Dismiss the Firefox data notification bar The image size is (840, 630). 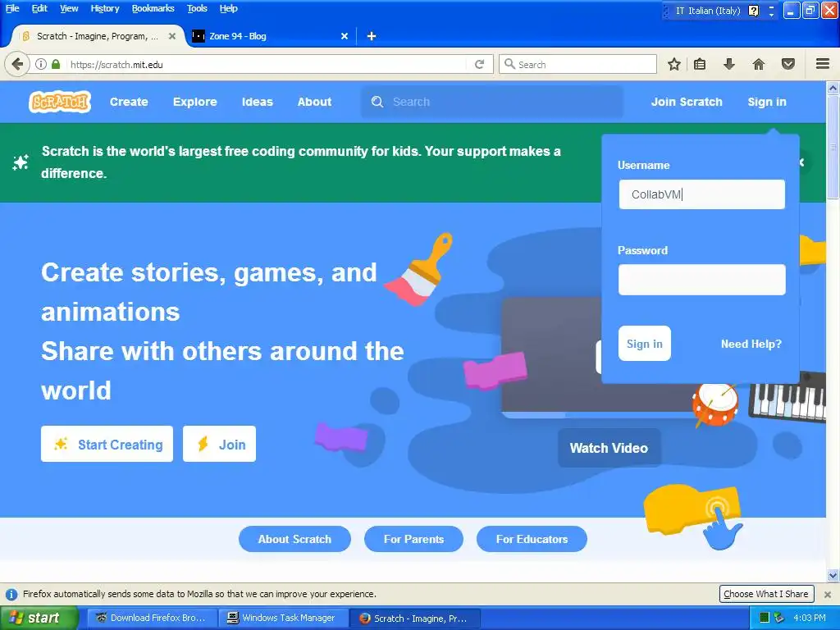point(828,594)
